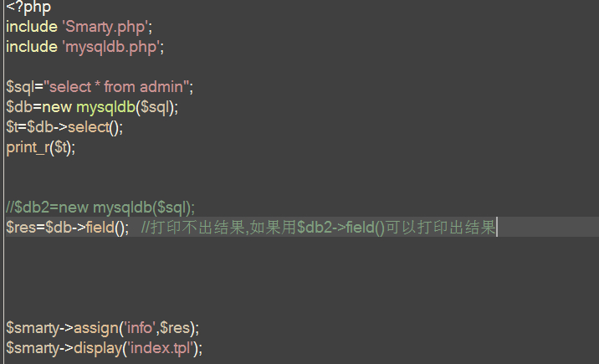Image resolution: width=599 pixels, height=364 pixels.
Task: Click $db2->field() inside the comment
Action: coord(340,228)
